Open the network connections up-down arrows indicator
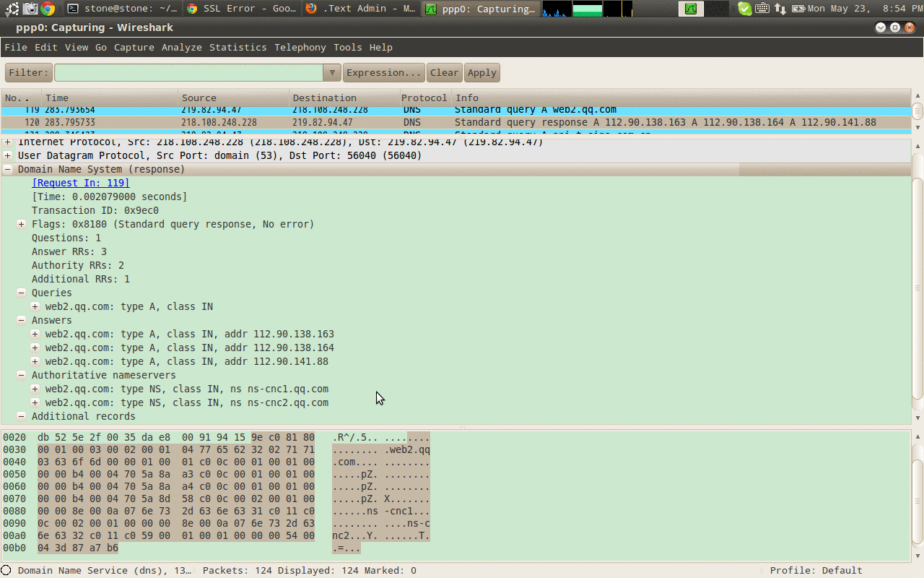The image size is (924, 578). pos(780,9)
